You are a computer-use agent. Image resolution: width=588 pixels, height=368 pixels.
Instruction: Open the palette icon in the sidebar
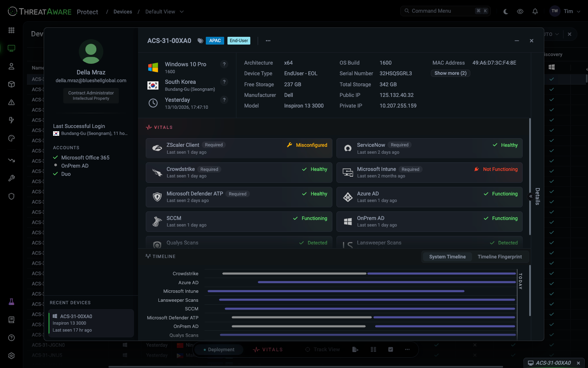pos(11,138)
